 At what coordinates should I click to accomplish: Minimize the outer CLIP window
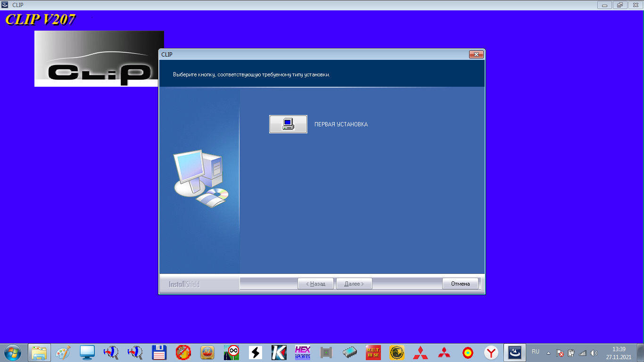coord(604,5)
